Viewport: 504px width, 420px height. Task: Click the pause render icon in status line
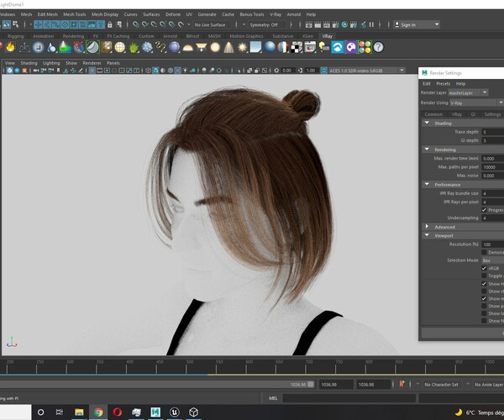(371, 24)
